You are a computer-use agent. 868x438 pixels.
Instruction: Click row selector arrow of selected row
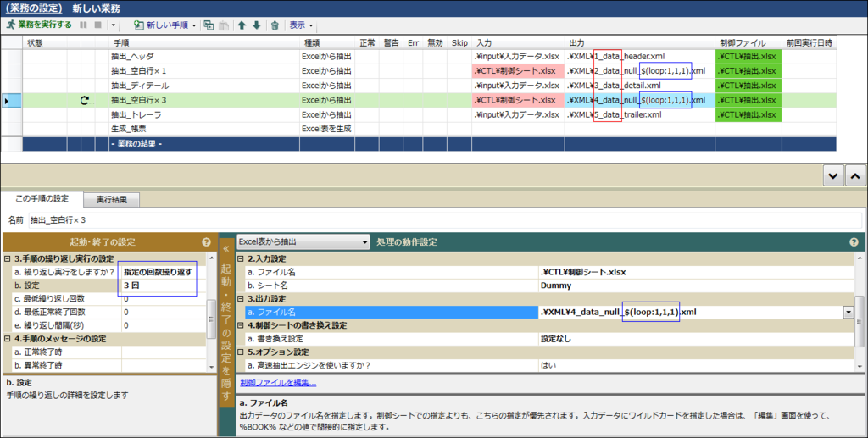pyautogui.click(x=7, y=101)
